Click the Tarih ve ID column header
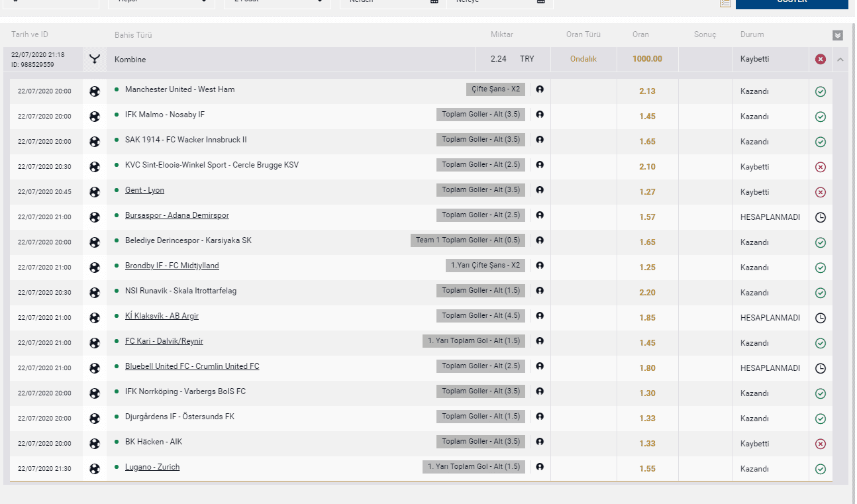The width and height of the screenshot is (857, 504). click(x=30, y=34)
